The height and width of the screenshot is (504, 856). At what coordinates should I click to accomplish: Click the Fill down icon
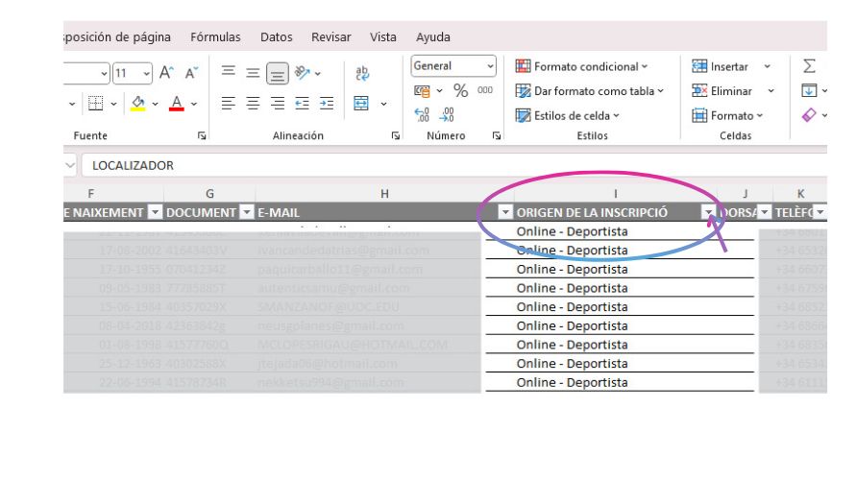pos(809,90)
